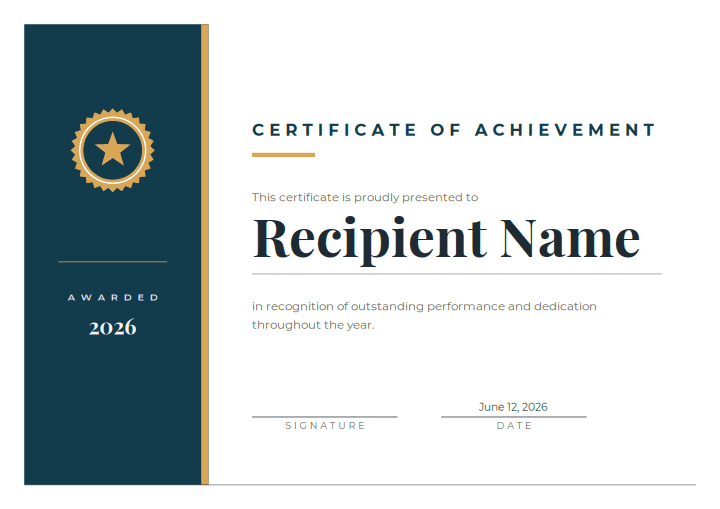720x509 pixels.
Task: Click the 'June 12, 2026' date value
Action: 513,407
